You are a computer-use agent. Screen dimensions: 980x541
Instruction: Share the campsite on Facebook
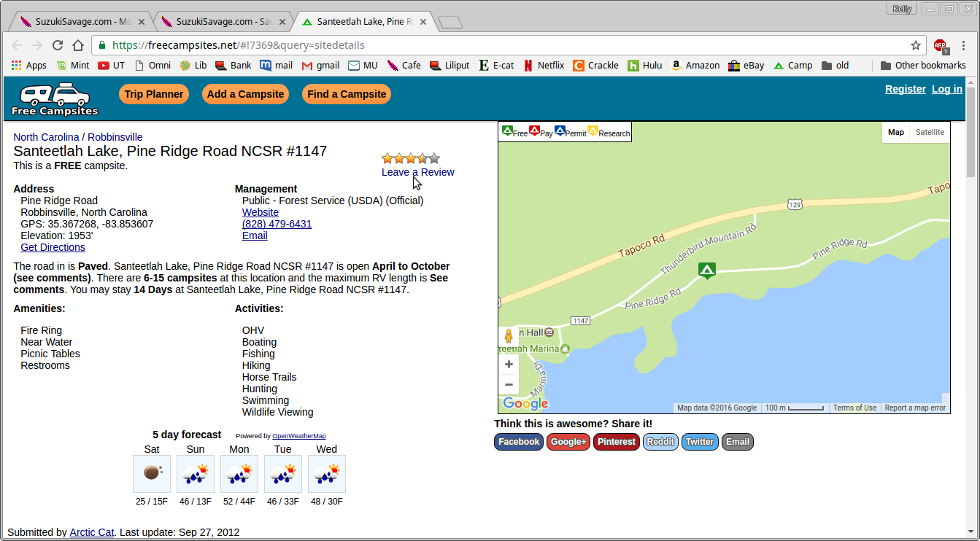click(x=519, y=442)
